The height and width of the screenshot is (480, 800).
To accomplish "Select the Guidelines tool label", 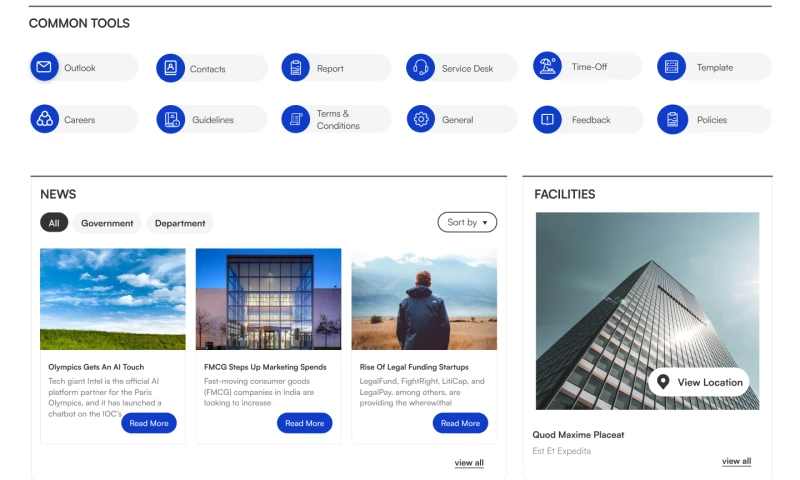I will (213, 120).
